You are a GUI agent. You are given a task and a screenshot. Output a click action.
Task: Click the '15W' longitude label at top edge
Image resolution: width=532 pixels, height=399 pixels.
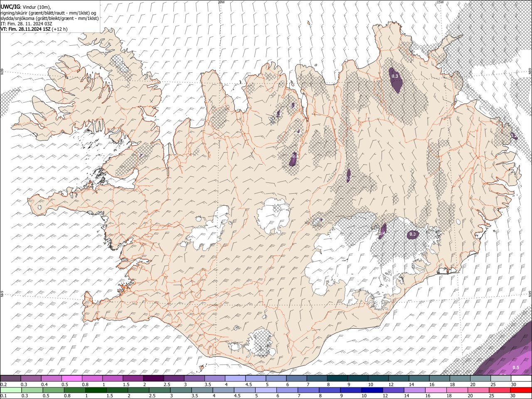(x=440, y=2)
